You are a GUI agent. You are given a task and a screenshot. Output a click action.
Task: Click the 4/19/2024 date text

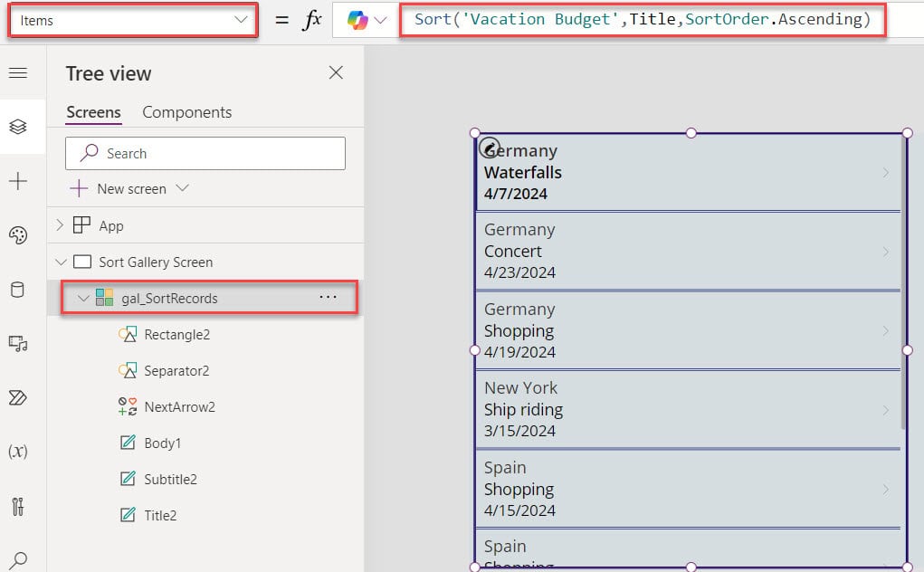519,352
